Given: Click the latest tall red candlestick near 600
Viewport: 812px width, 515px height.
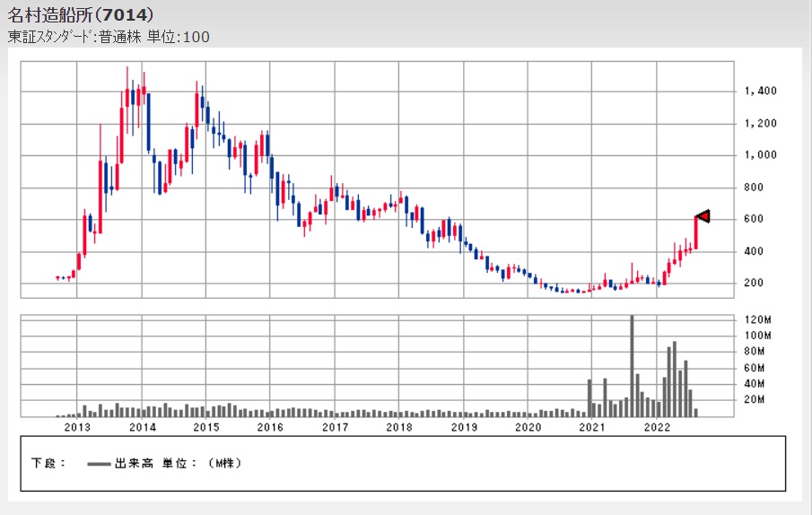Looking at the screenshot, I should [696, 233].
